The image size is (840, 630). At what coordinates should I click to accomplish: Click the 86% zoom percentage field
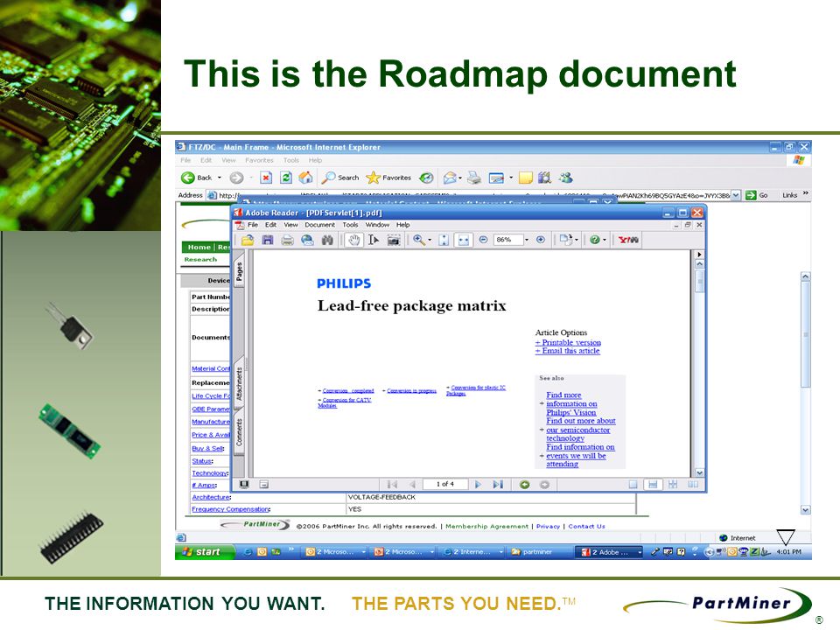pos(507,240)
